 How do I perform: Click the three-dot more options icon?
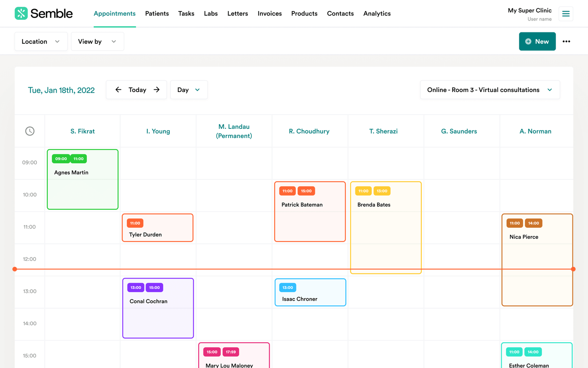tap(566, 42)
